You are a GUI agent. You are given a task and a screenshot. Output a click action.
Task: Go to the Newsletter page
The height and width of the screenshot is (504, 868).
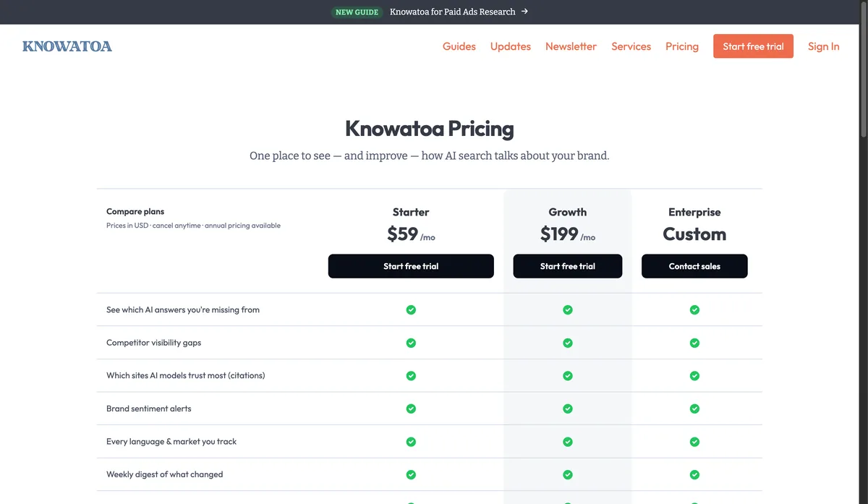(x=571, y=46)
